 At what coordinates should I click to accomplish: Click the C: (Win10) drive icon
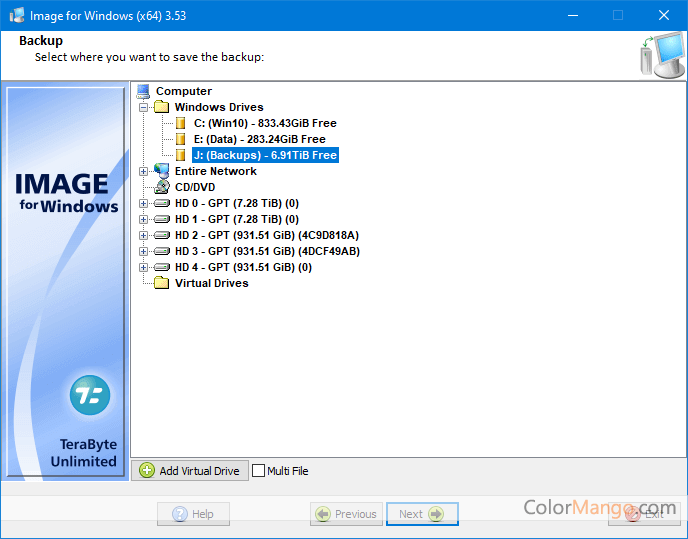(181, 123)
